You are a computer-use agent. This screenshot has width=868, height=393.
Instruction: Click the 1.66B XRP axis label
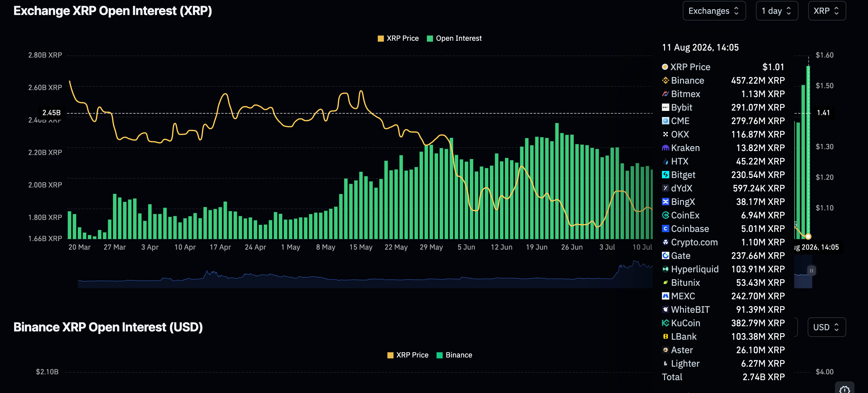45,238
